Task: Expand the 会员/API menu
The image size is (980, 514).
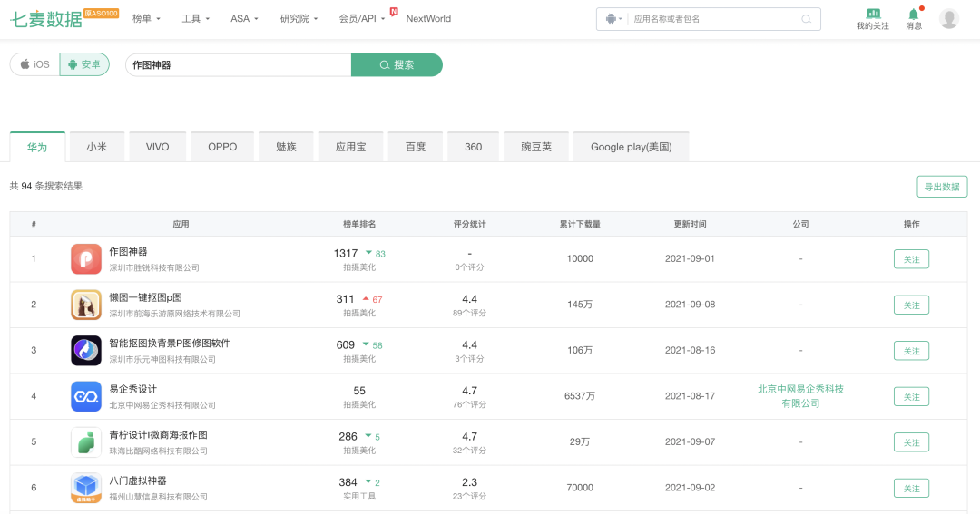Action: 362,19
